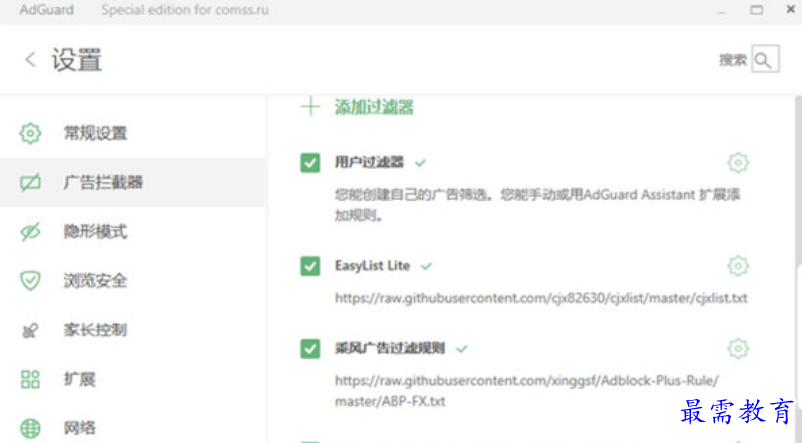802x443 pixels.
Task: Click the 网络 globe icon
Action: coord(30,428)
